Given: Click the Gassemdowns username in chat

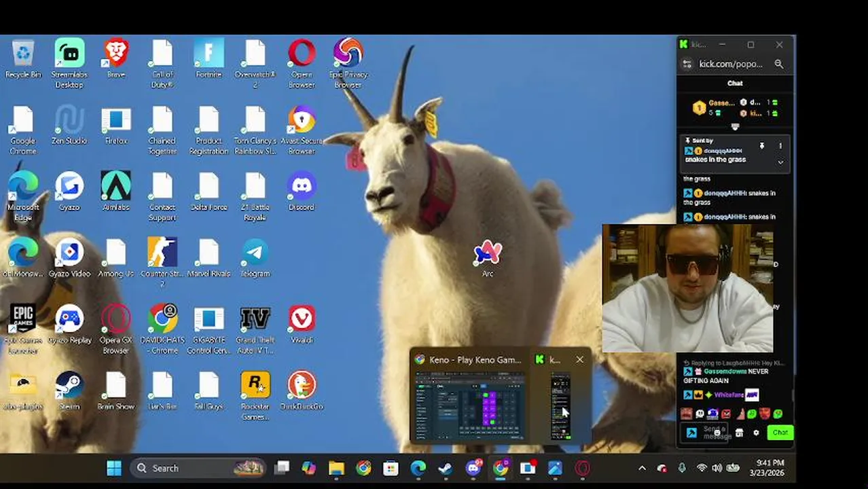Looking at the screenshot, I should (x=725, y=372).
